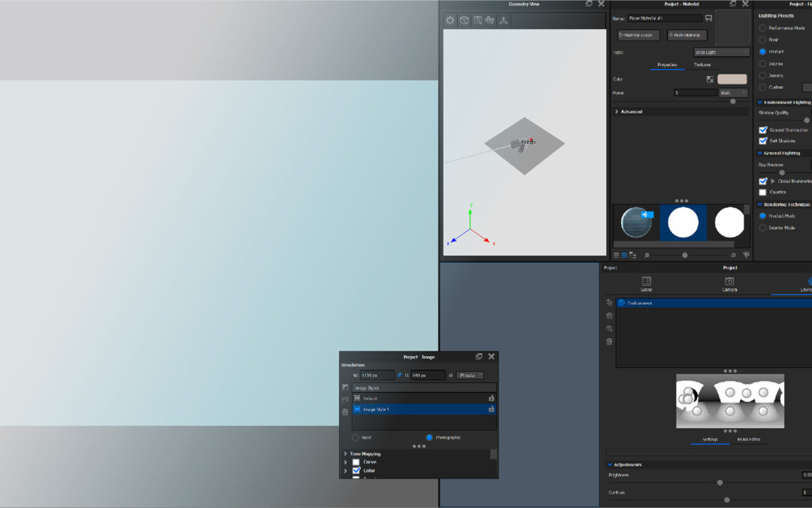Click the filter icon under material thumbnails
812x508 pixels.
click(x=746, y=255)
